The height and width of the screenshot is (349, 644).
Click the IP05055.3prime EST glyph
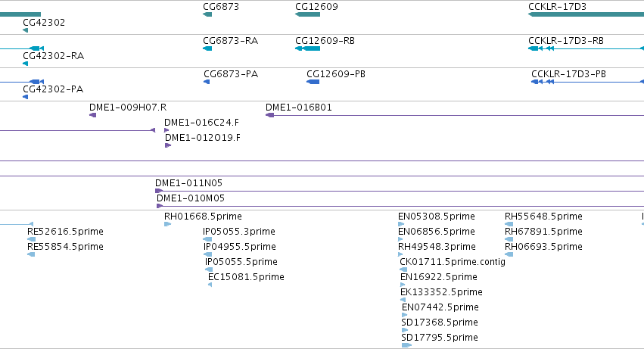[207, 239]
